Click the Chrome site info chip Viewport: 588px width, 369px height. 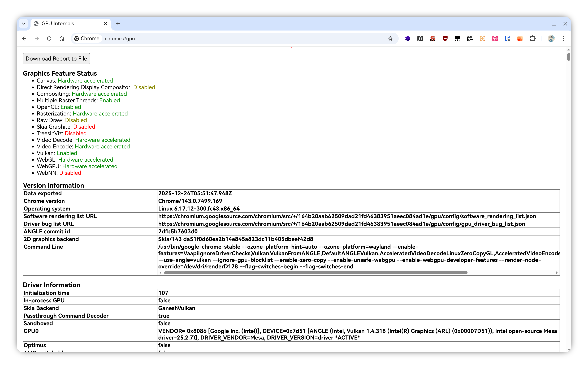87,38
